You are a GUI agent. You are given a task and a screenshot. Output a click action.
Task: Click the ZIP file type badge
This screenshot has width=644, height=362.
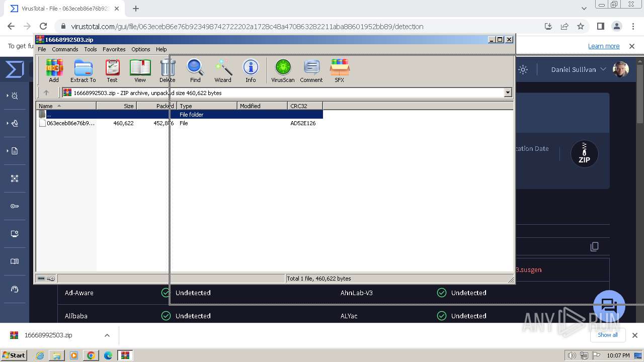click(x=584, y=154)
